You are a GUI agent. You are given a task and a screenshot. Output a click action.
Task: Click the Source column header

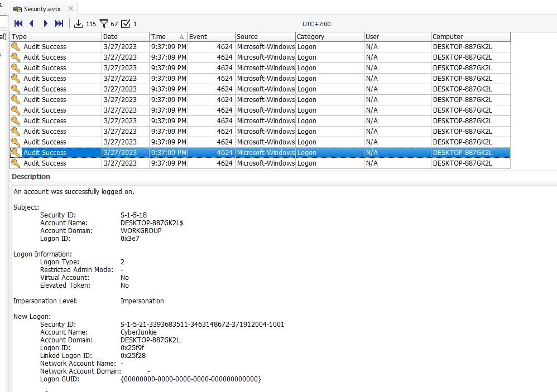pyautogui.click(x=265, y=37)
